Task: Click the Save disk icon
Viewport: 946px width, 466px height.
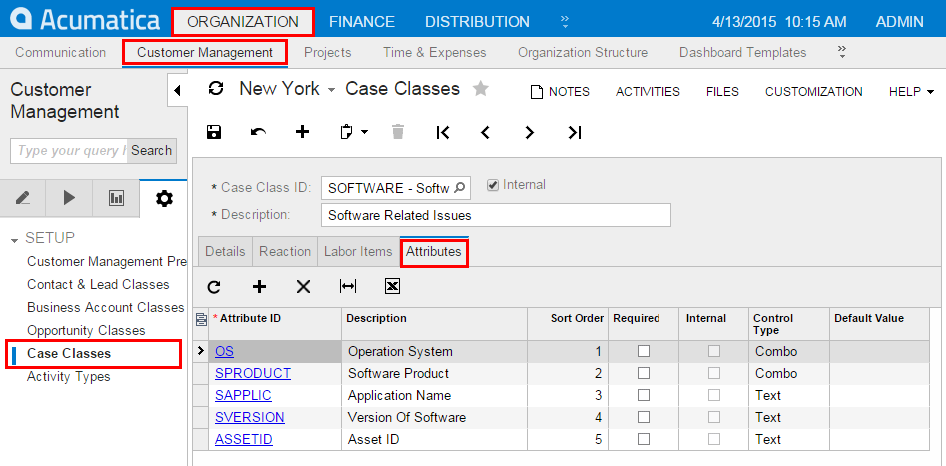Action: click(213, 132)
